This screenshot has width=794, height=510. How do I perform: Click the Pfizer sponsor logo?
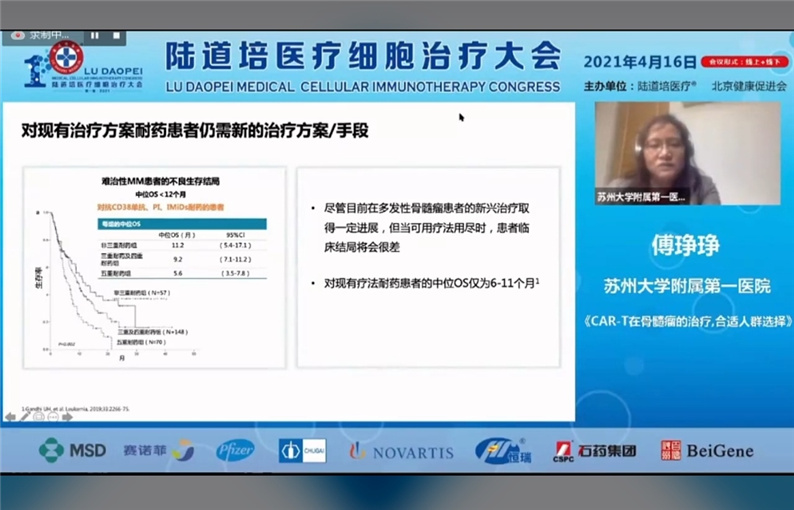coord(235,450)
